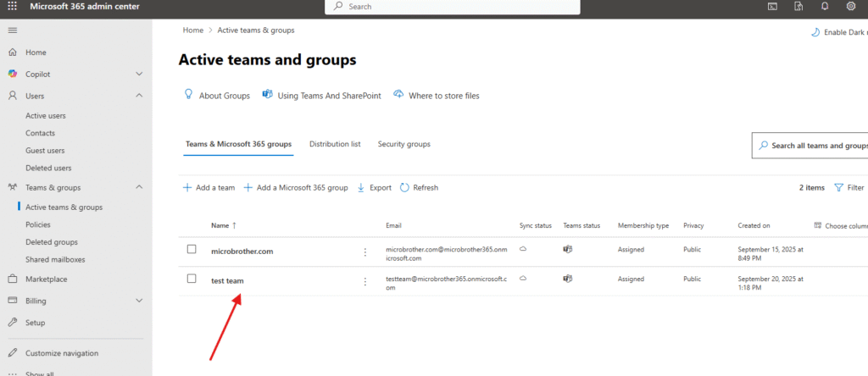Click the notifications bell icon
Screen dimensions: 868x376
pyautogui.click(x=824, y=6)
